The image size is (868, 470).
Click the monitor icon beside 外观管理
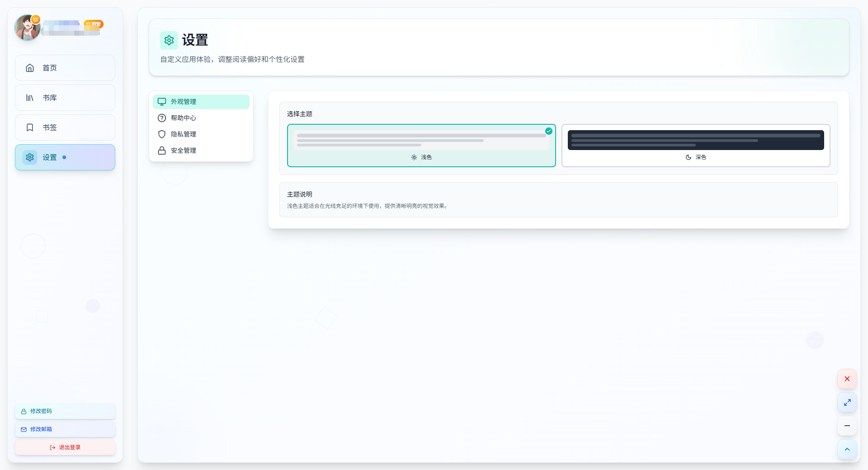pos(162,102)
